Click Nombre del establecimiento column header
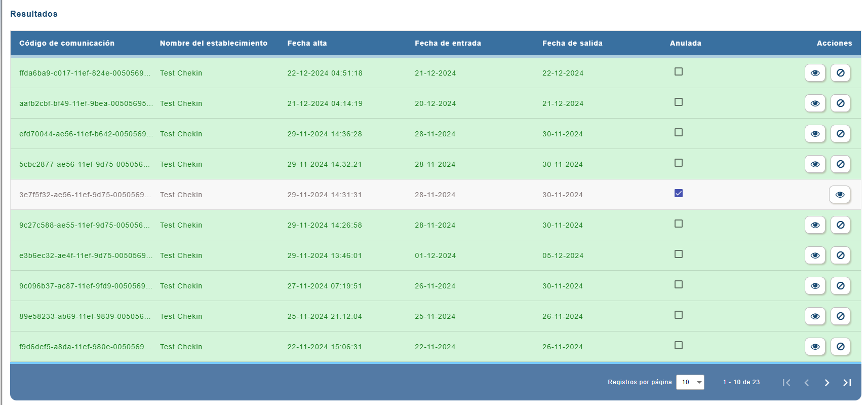This screenshot has height=405, width=868. pos(213,44)
